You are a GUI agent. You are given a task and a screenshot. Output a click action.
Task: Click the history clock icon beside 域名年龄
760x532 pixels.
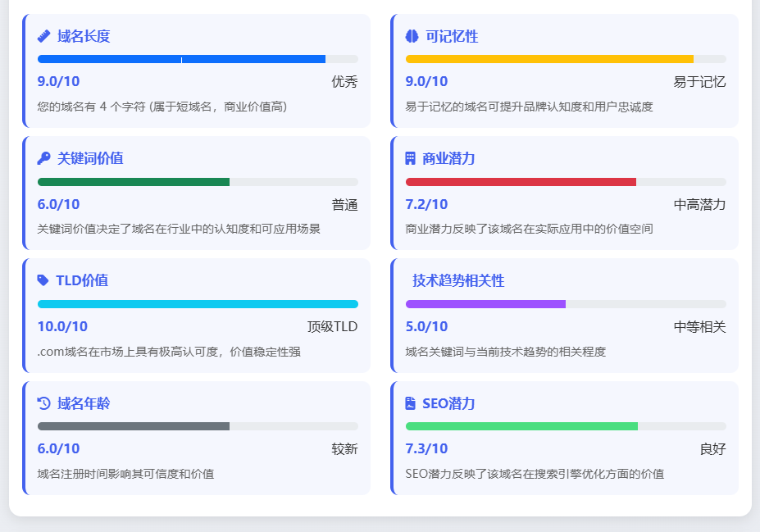(x=43, y=403)
